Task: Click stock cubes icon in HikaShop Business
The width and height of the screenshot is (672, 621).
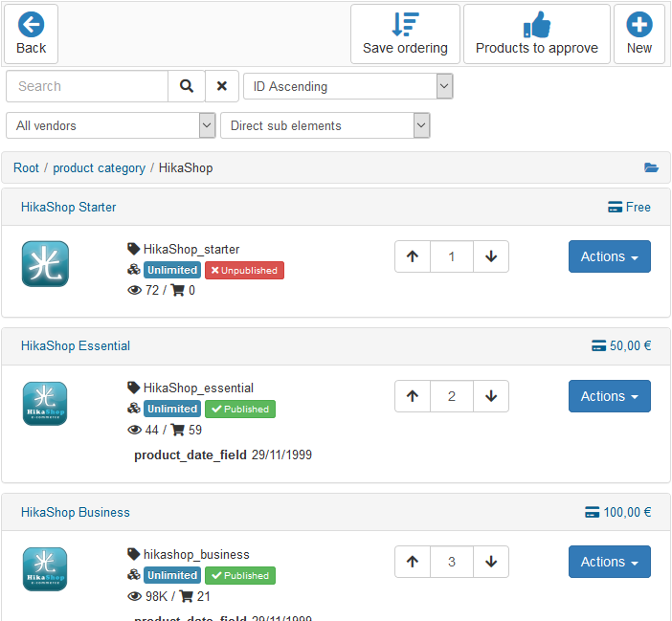Action: point(134,575)
